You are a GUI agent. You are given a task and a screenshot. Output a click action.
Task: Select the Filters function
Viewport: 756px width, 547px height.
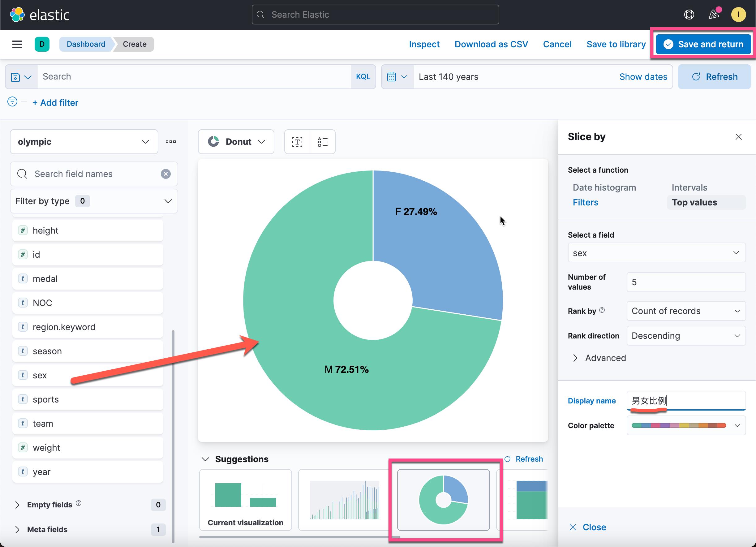click(x=585, y=202)
